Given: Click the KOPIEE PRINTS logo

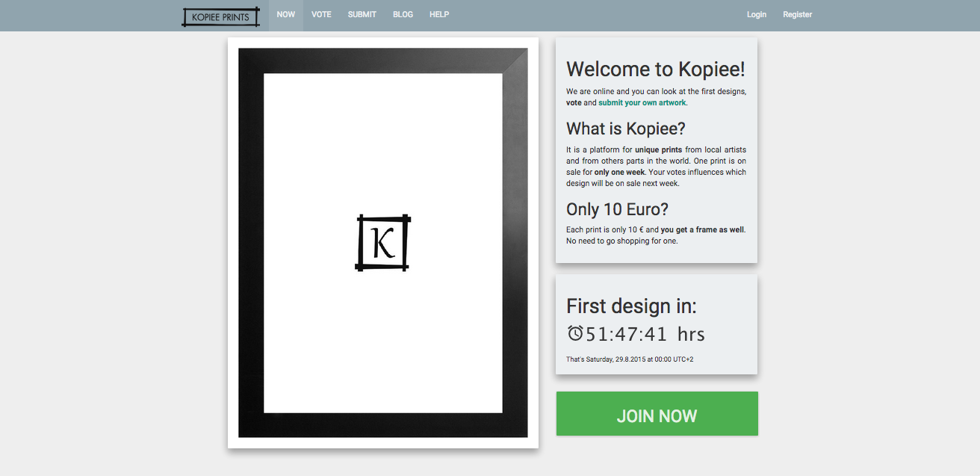Looking at the screenshot, I should 220,14.
